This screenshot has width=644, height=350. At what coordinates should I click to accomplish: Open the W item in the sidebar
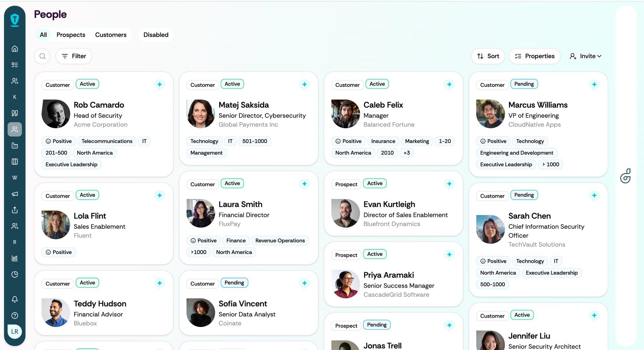click(15, 178)
